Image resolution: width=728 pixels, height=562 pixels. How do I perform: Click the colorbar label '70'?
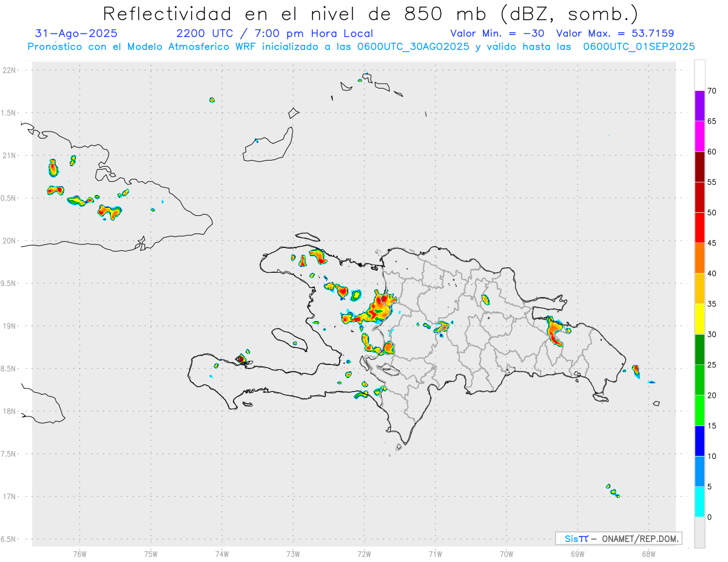click(712, 91)
